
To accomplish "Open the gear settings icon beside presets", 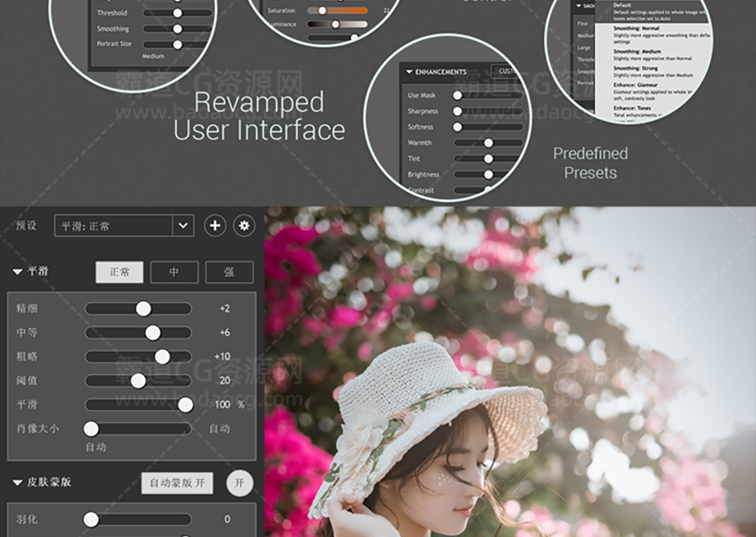I will (x=244, y=225).
